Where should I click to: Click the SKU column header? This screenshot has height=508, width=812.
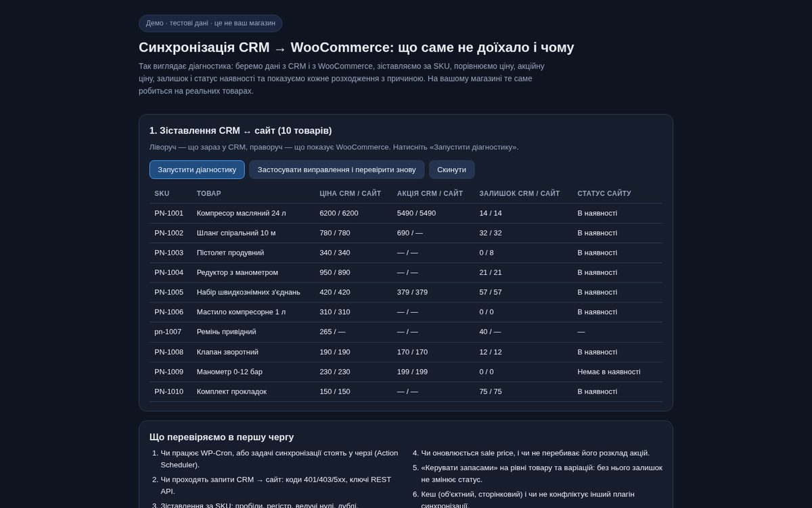(x=162, y=194)
